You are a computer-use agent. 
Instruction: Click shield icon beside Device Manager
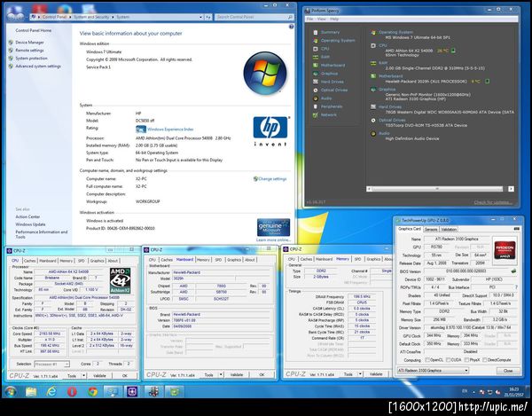click(11, 43)
